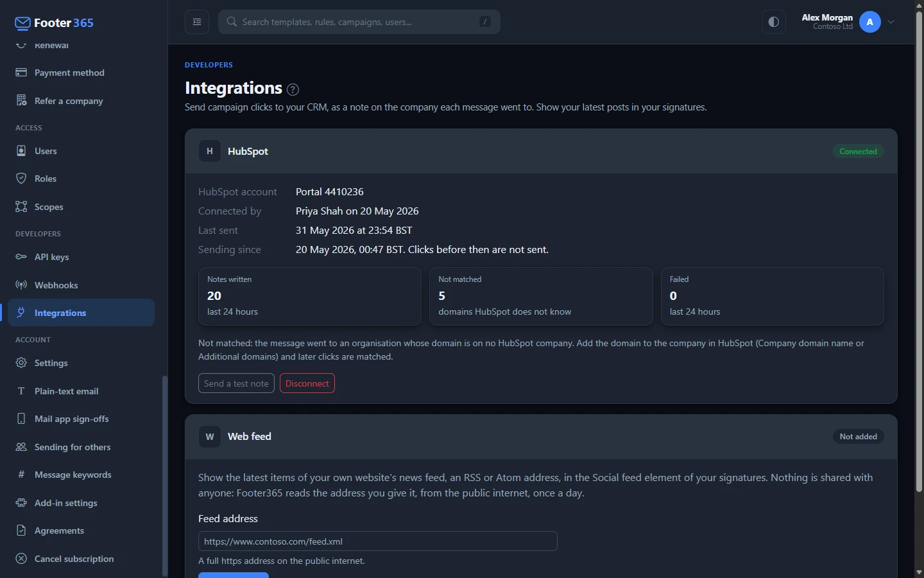
Task: Send a test note to HubSpot
Action: (x=236, y=383)
